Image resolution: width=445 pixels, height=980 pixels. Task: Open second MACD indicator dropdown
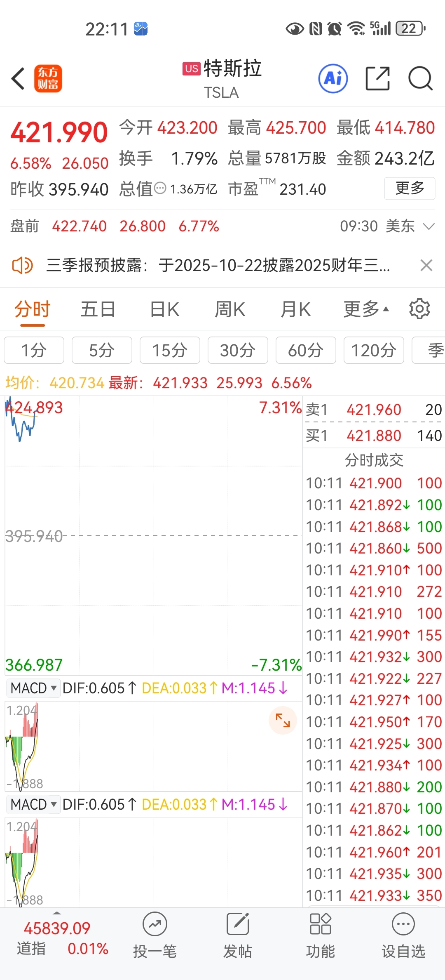click(x=33, y=804)
